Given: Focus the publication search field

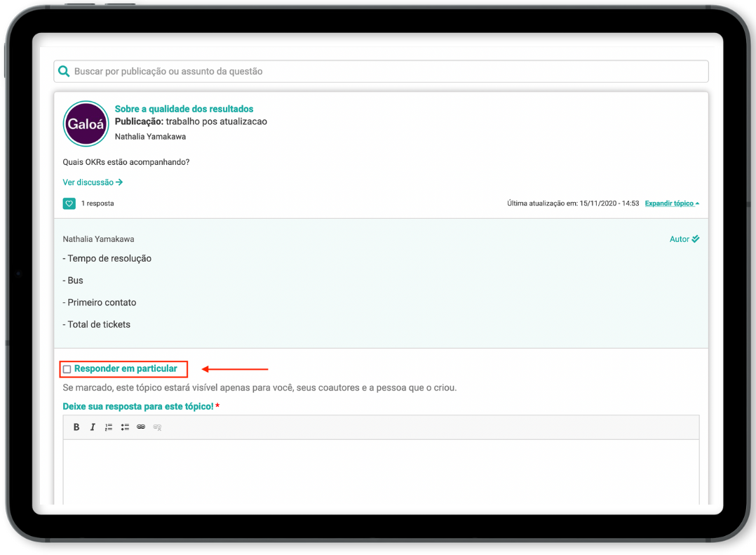Looking at the screenshot, I should click(x=381, y=72).
